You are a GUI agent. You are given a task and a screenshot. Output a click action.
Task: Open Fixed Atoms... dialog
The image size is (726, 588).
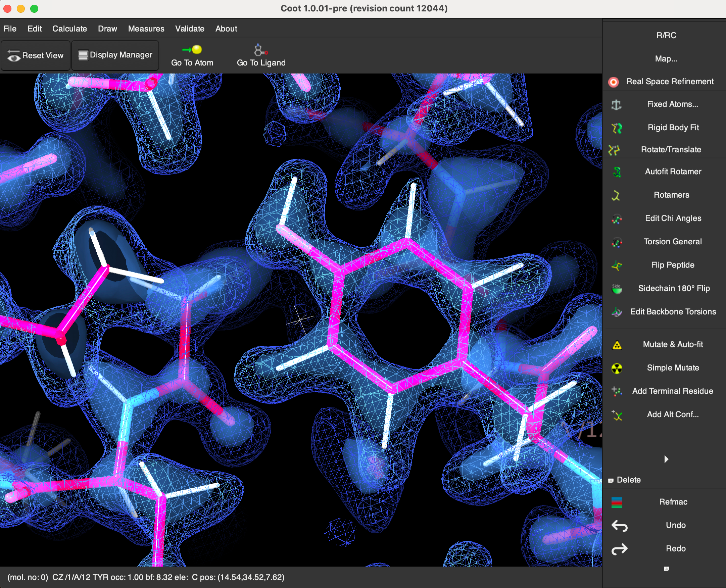pos(672,104)
